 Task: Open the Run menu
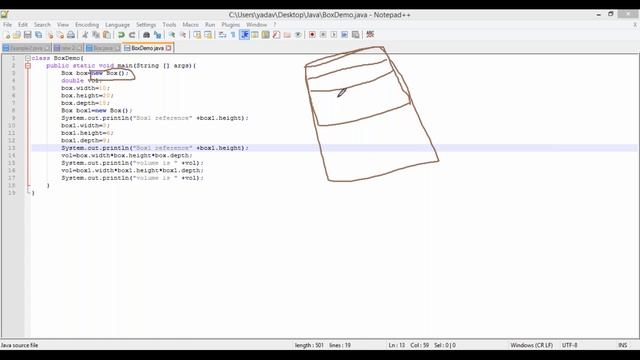coord(210,24)
